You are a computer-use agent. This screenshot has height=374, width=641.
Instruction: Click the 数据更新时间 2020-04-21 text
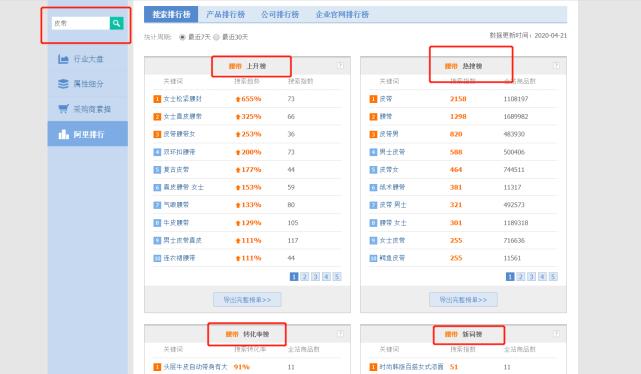pos(528,36)
